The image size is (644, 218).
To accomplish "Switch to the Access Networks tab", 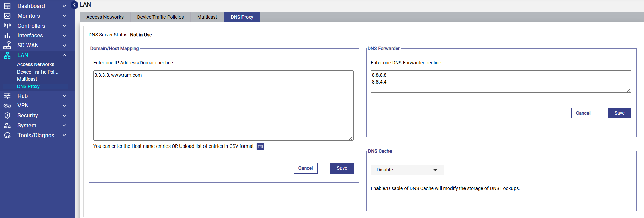I will (x=105, y=17).
